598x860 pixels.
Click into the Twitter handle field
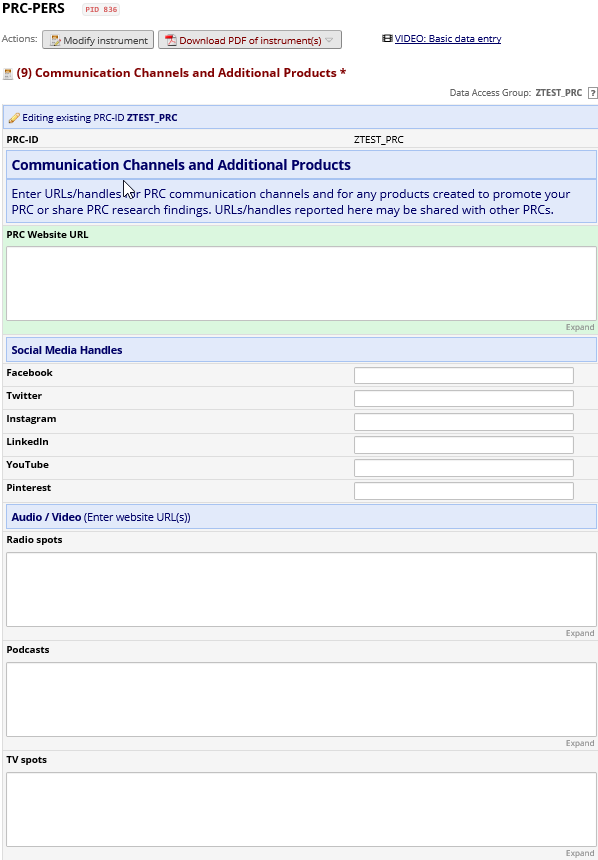[x=464, y=399]
